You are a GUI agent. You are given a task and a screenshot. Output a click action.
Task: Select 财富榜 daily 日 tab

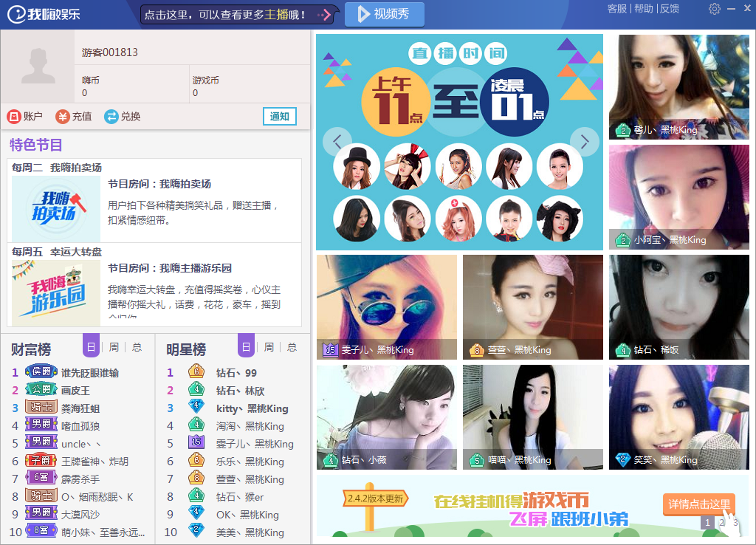point(91,347)
